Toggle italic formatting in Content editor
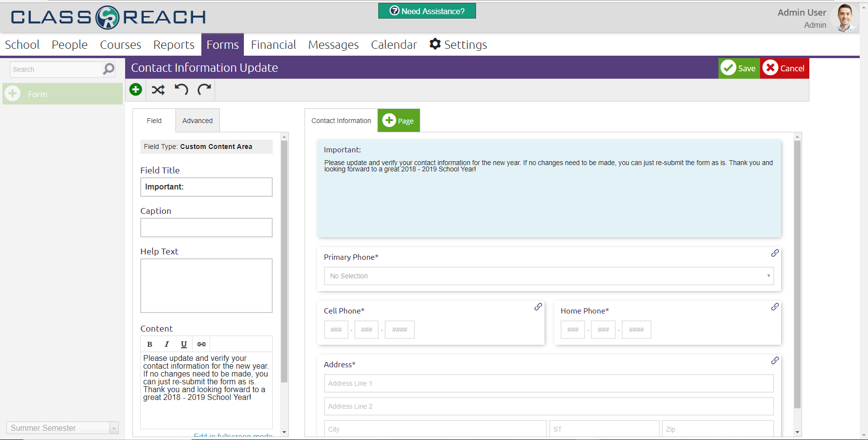 point(167,344)
